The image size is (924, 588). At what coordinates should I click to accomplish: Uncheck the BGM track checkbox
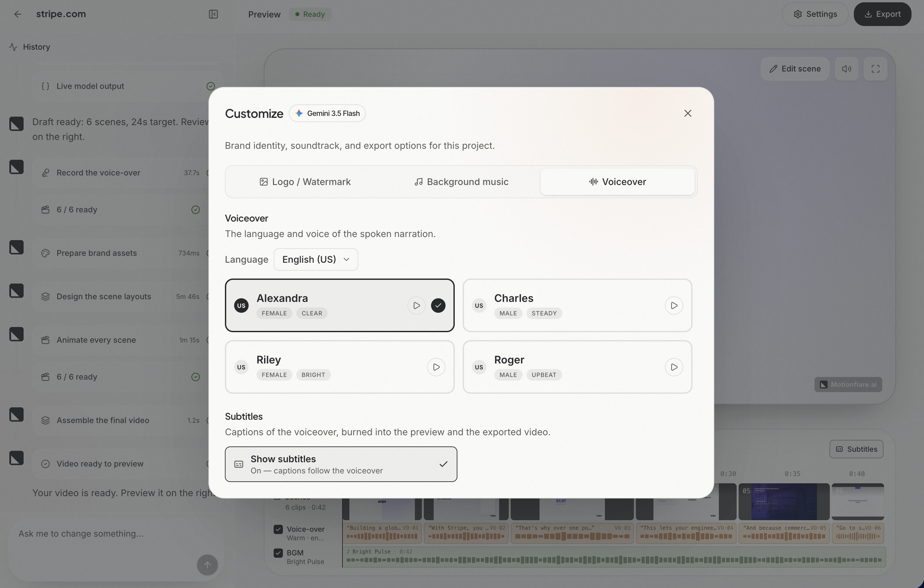pos(278,553)
